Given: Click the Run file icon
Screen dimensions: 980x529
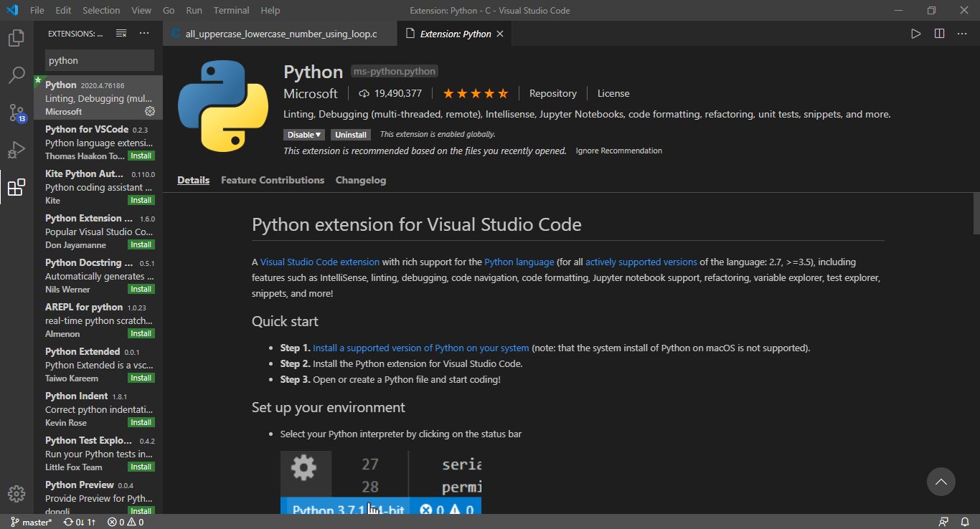Looking at the screenshot, I should click(x=915, y=33).
